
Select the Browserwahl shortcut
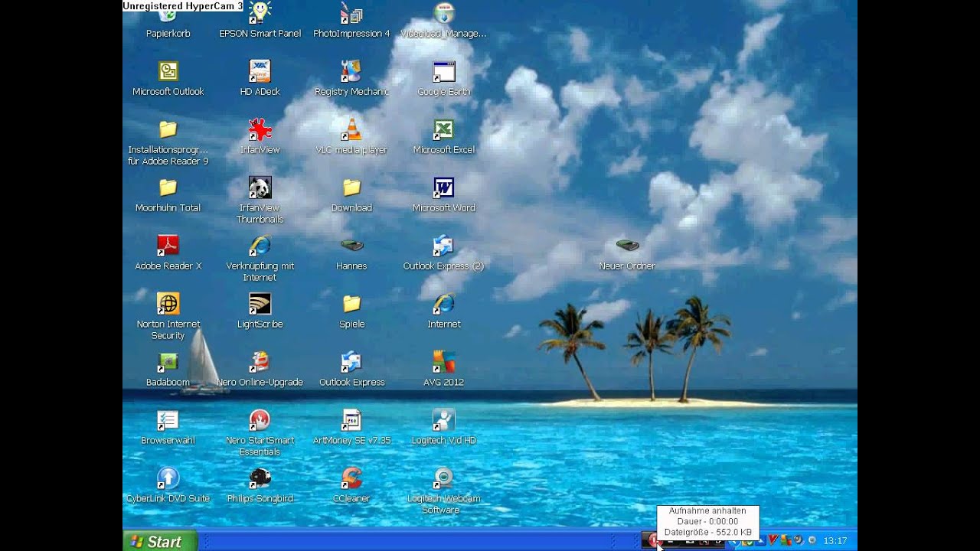click(x=168, y=420)
